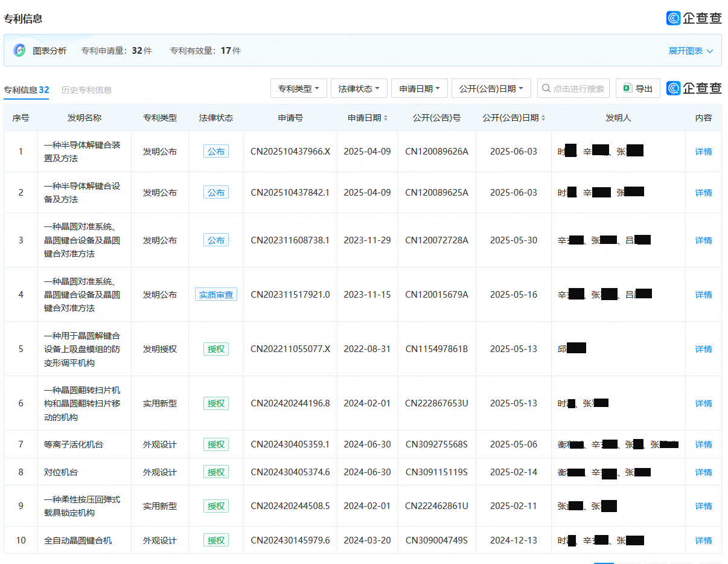Open the 公开(公告)日期 filter dropdown
This screenshot has width=728, height=564.
[491, 88]
